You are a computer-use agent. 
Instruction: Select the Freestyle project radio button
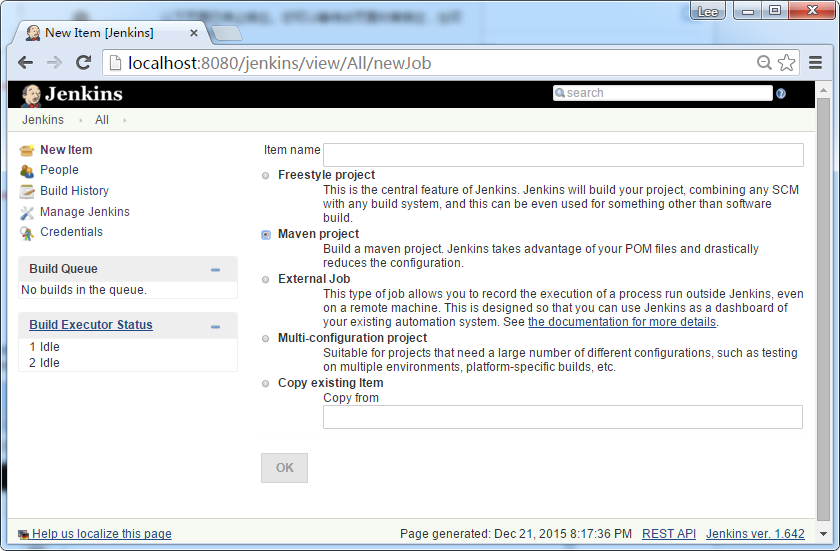pos(266,176)
